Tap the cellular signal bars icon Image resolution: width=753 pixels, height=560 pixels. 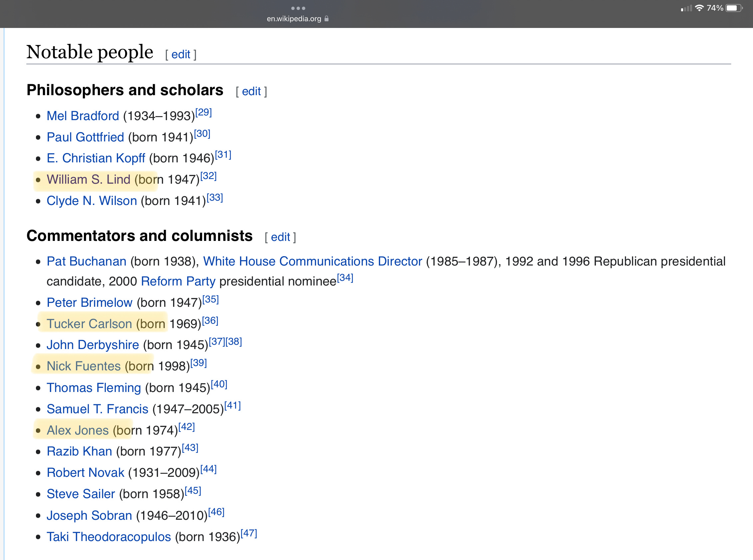pyautogui.click(x=686, y=8)
